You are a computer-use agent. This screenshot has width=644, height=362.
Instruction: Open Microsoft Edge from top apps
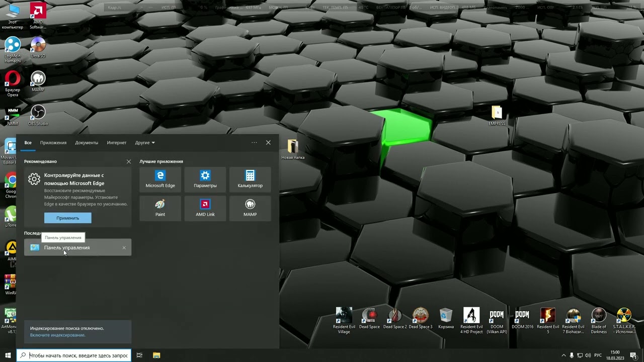160,179
